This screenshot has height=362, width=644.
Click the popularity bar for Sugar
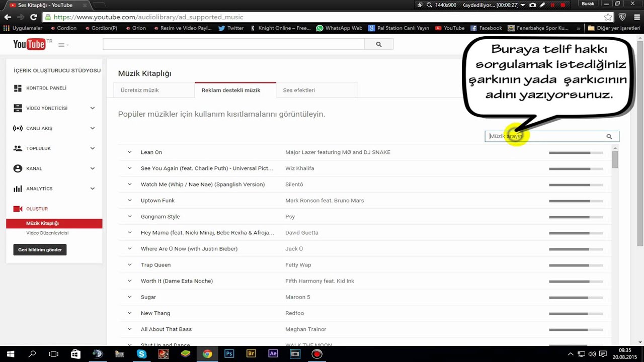click(x=576, y=297)
